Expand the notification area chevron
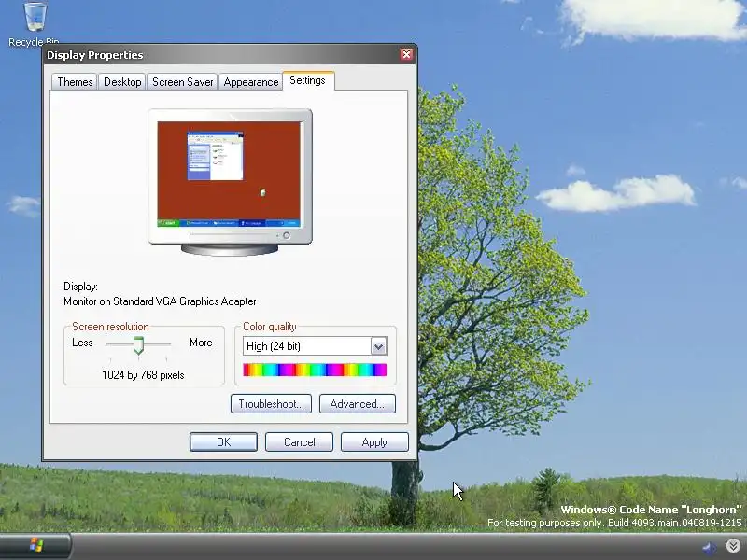The height and width of the screenshot is (560, 747). (733, 546)
